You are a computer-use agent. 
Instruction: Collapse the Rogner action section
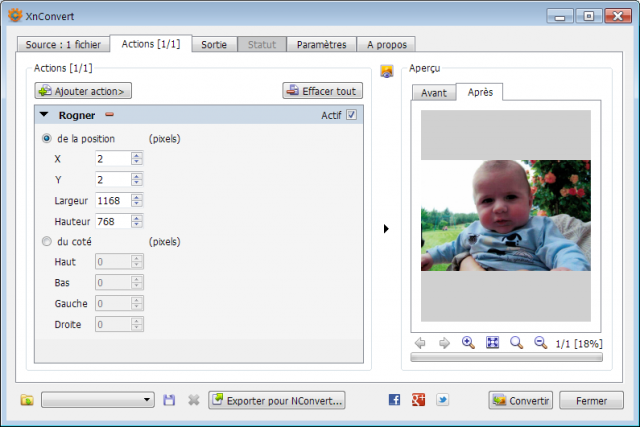(44, 115)
